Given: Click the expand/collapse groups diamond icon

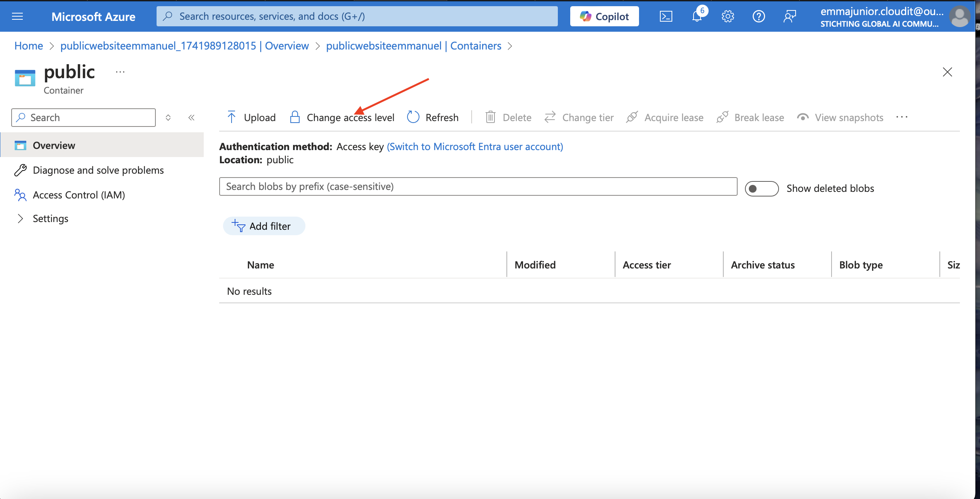Looking at the screenshot, I should tap(168, 118).
